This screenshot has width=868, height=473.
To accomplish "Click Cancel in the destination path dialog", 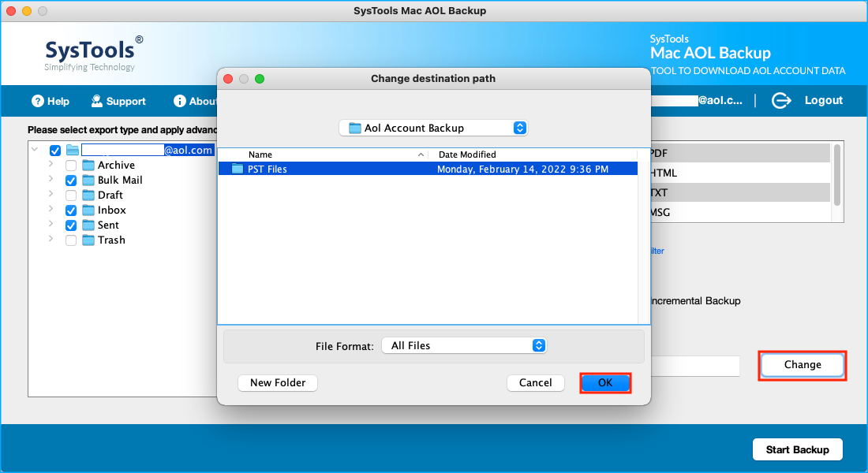I will point(535,383).
